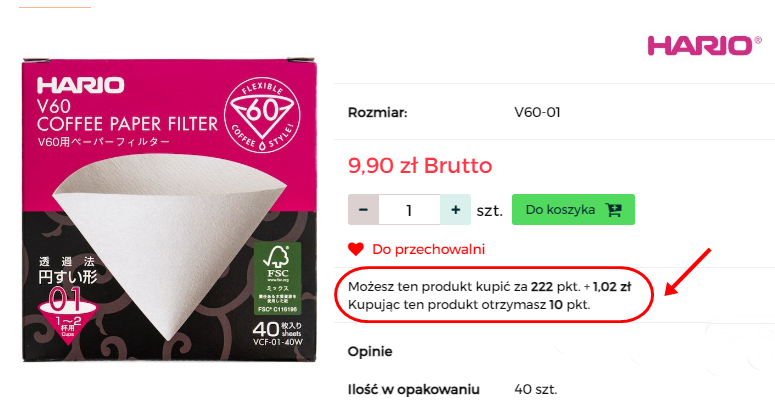Screen dimensions: 775x411
Task: Click the Ilość w opakowaniu label
Action: coord(414,390)
